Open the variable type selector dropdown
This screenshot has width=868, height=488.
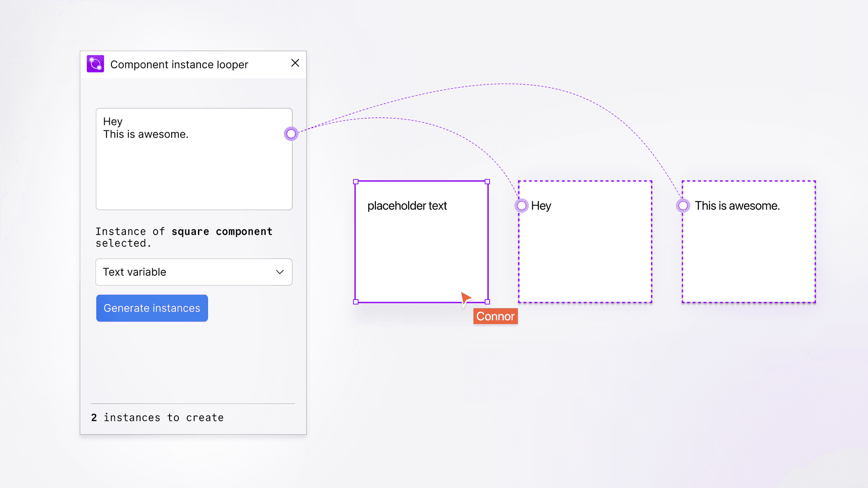[194, 272]
